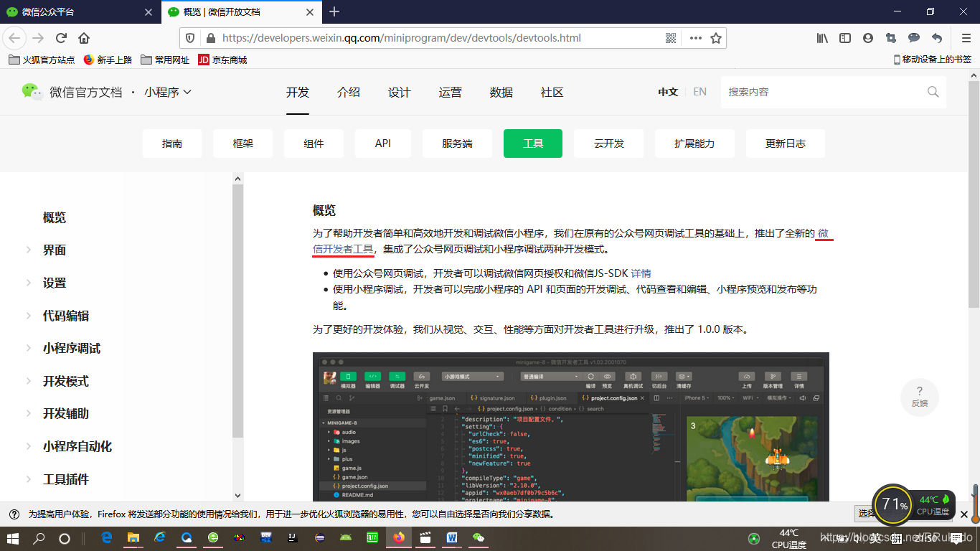Image resolution: width=980 pixels, height=551 pixels.
Task: Switch documentation language to EN
Action: (699, 92)
